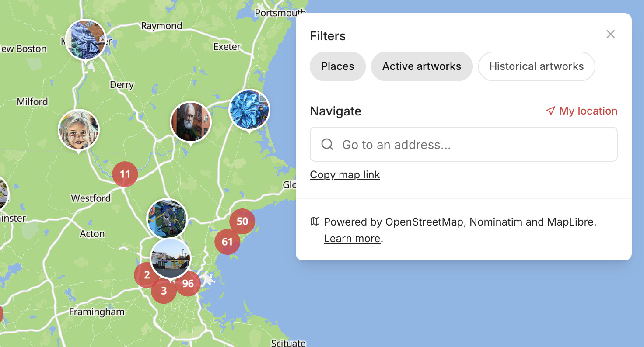The image size is (644, 347).
Task: Click the Copy map link
Action: point(345,175)
